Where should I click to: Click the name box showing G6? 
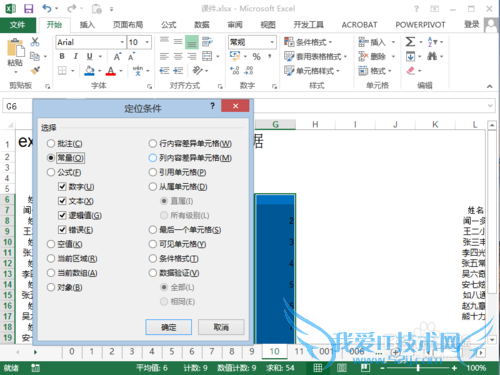point(17,107)
